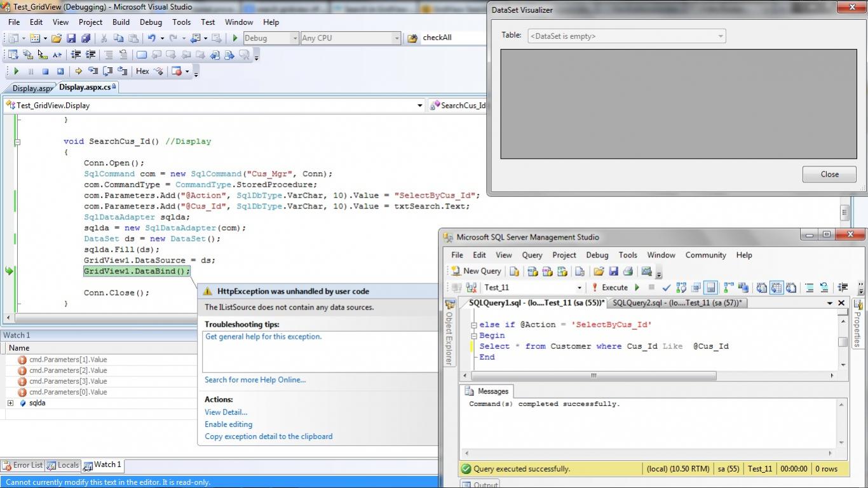Click the Paste icon in Visual Studio

point(133,38)
